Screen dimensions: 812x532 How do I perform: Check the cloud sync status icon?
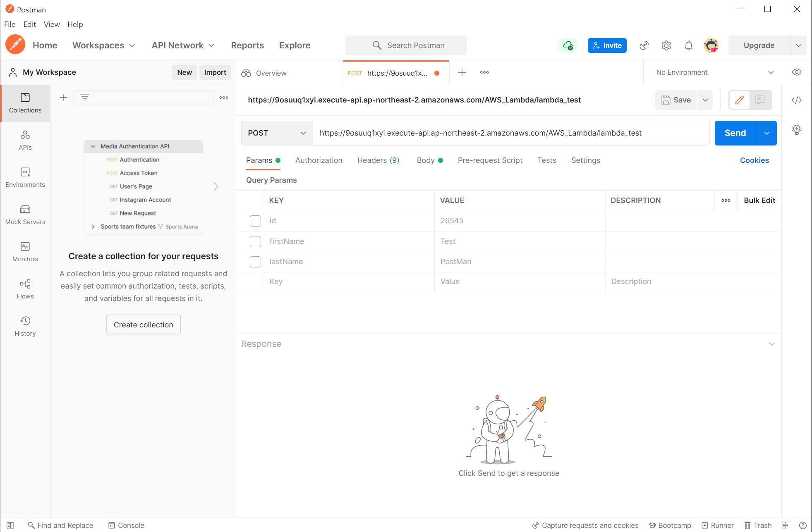(568, 45)
